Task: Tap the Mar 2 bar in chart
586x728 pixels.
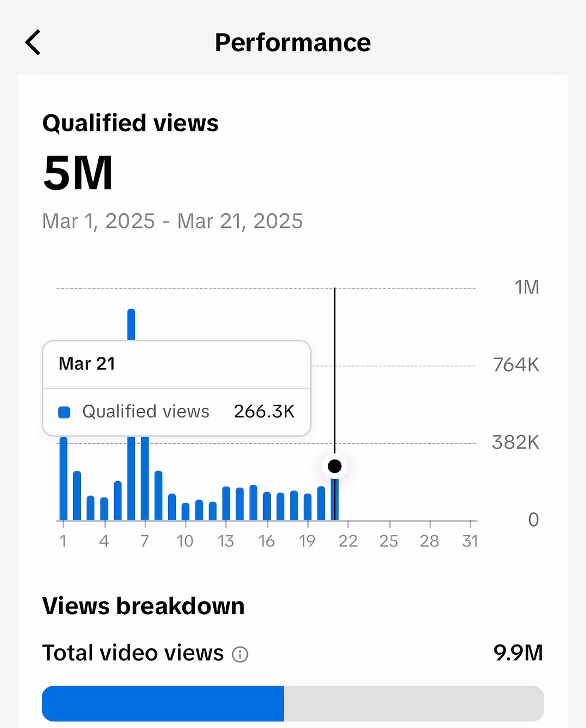Action: [x=77, y=495]
